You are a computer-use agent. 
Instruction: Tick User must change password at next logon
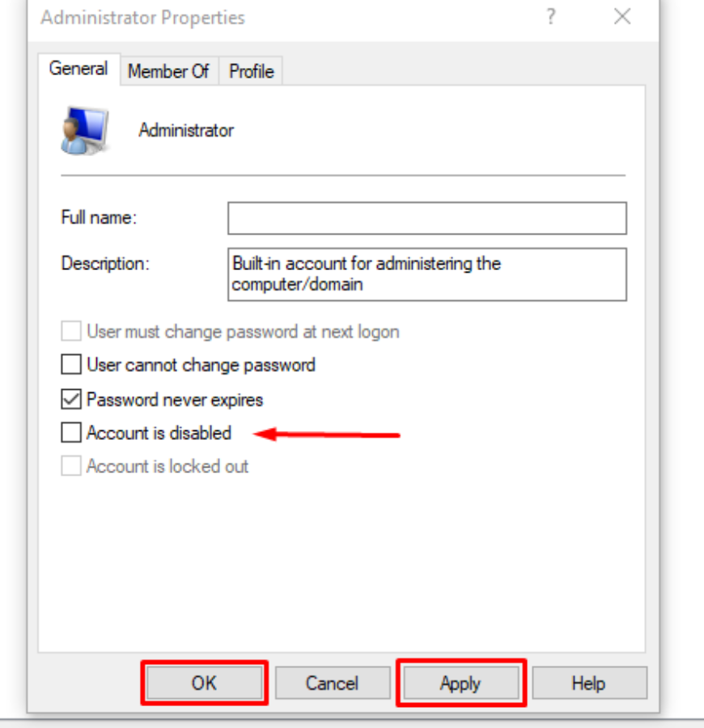point(72,332)
